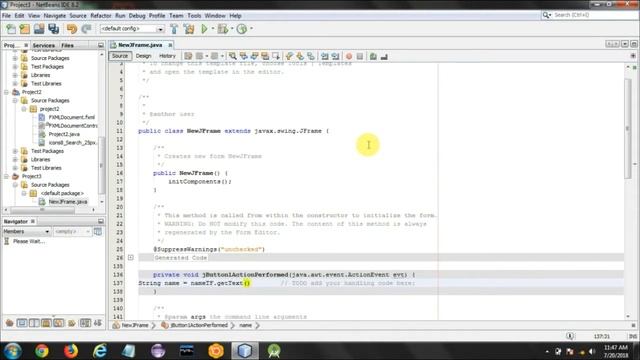The width and height of the screenshot is (640, 360).
Task: Click the Uncomment icon in editor toolbar
Action: [x=384, y=56]
